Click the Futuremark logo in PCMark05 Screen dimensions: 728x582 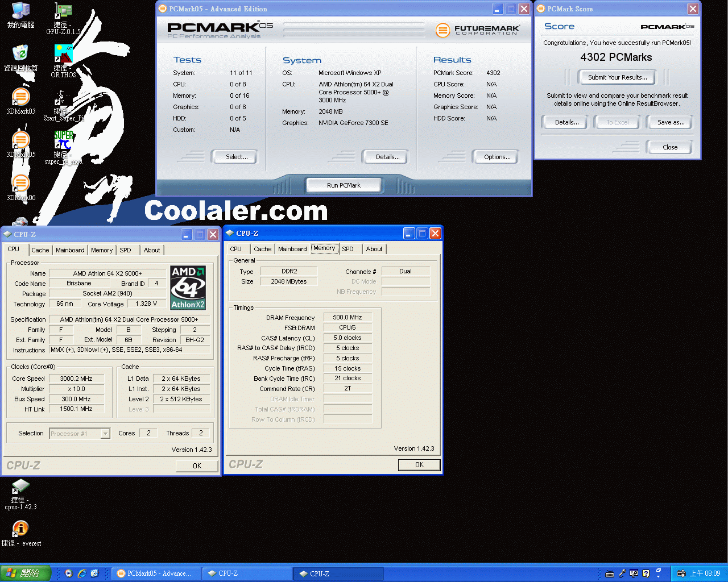(477, 30)
